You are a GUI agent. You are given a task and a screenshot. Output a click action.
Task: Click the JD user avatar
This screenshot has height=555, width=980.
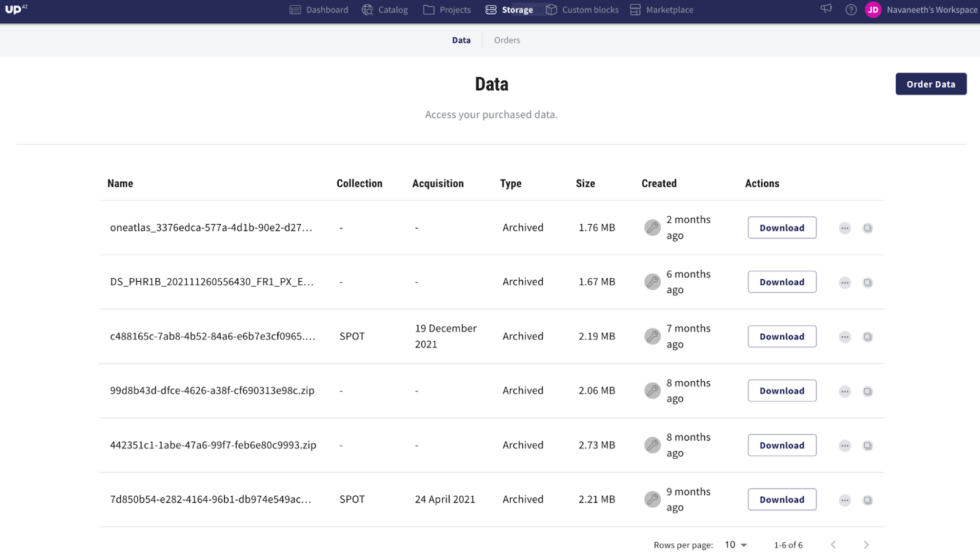(x=873, y=10)
